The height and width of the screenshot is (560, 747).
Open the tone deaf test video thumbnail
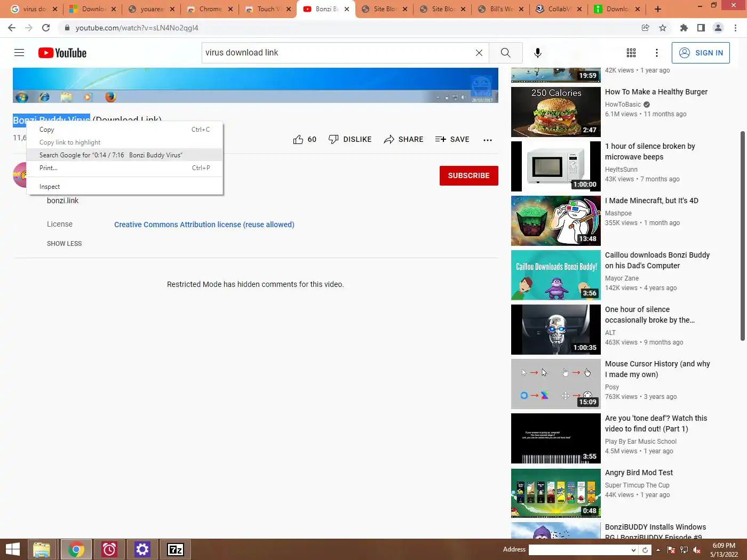[556, 438]
